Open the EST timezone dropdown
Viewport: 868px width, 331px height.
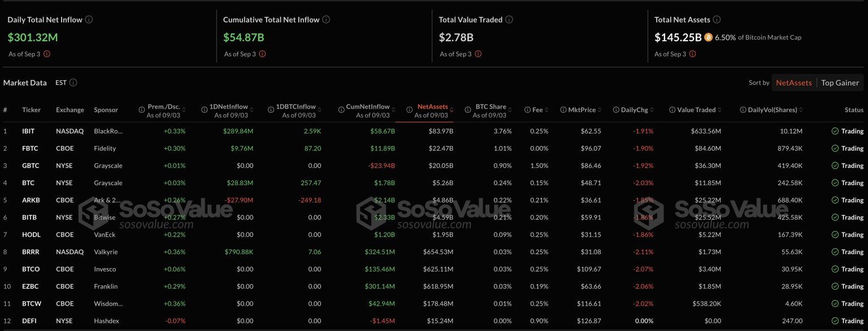(60, 83)
